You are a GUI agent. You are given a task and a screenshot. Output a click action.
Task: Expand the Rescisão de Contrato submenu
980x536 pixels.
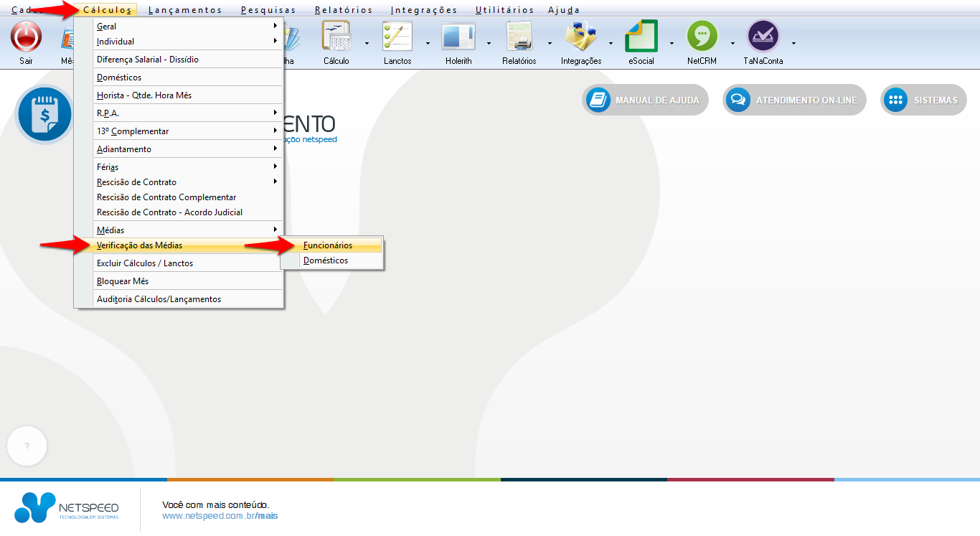tap(179, 182)
